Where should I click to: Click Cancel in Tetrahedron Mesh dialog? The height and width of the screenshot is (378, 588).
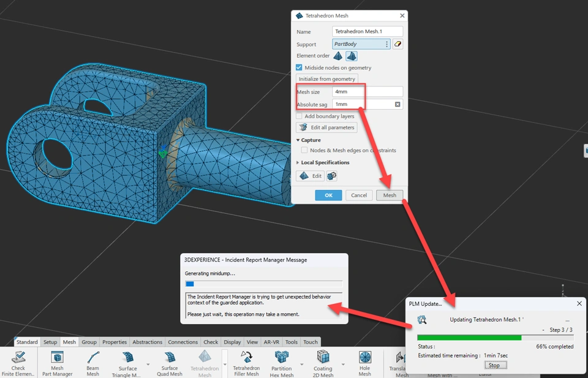click(359, 195)
